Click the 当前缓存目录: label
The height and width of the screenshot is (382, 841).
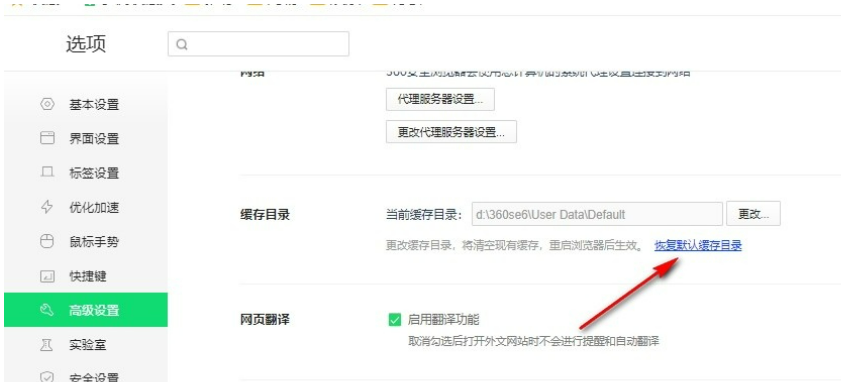pos(424,215)
